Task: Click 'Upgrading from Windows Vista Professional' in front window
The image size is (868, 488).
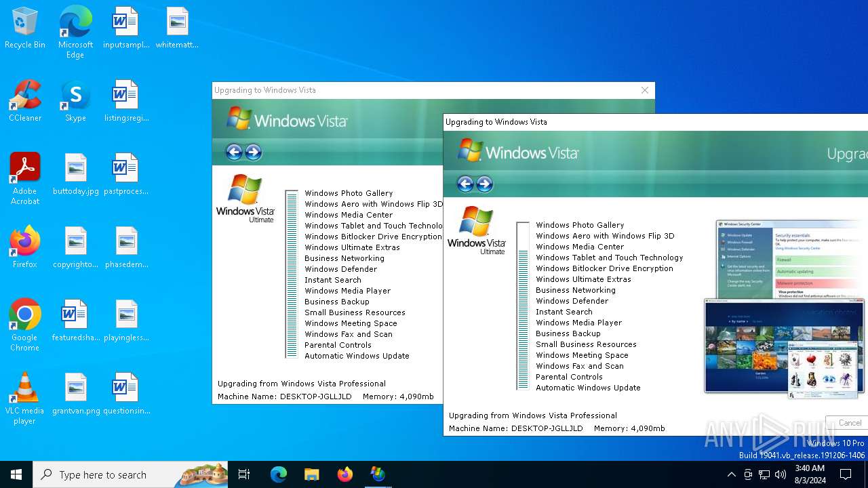Action: coord(533,415)
